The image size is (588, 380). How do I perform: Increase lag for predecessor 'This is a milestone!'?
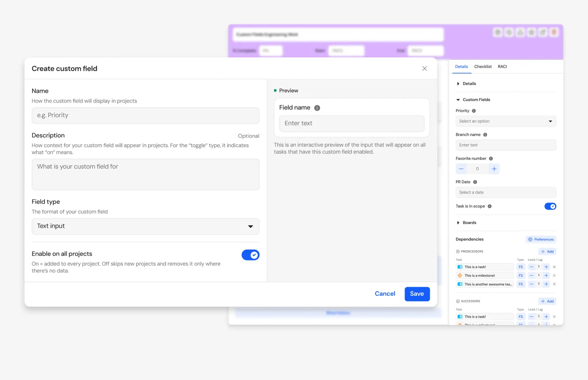[x=546, y=276]
